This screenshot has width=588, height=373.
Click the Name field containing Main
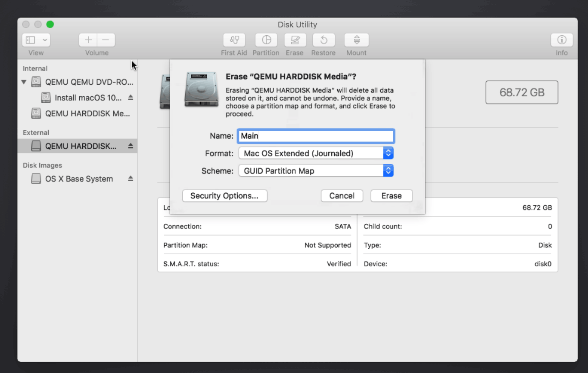tap(316, 136)
